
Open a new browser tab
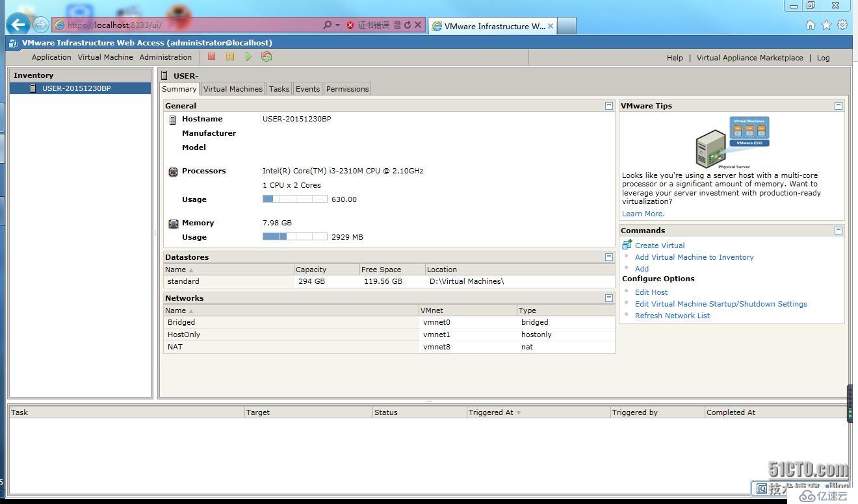[567, 26]
